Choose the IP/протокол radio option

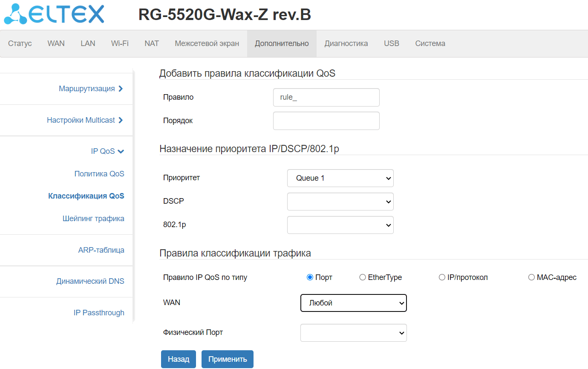442,277
